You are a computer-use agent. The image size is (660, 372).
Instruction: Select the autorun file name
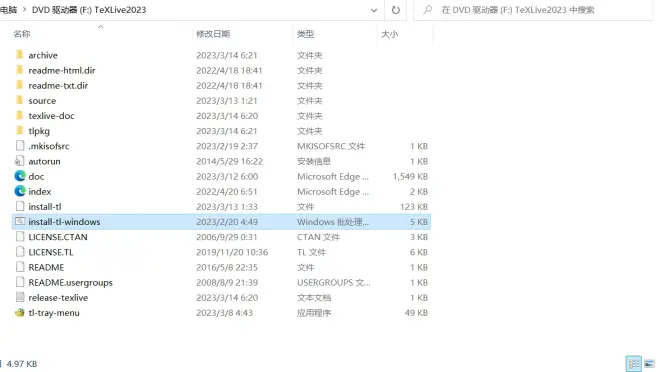click(44, 161)
